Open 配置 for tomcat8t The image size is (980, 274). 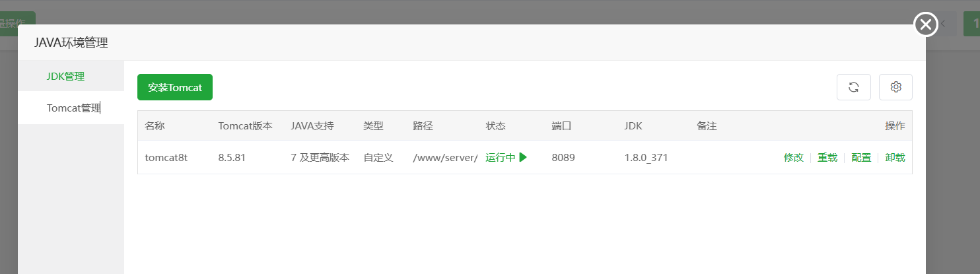(861, 158)
